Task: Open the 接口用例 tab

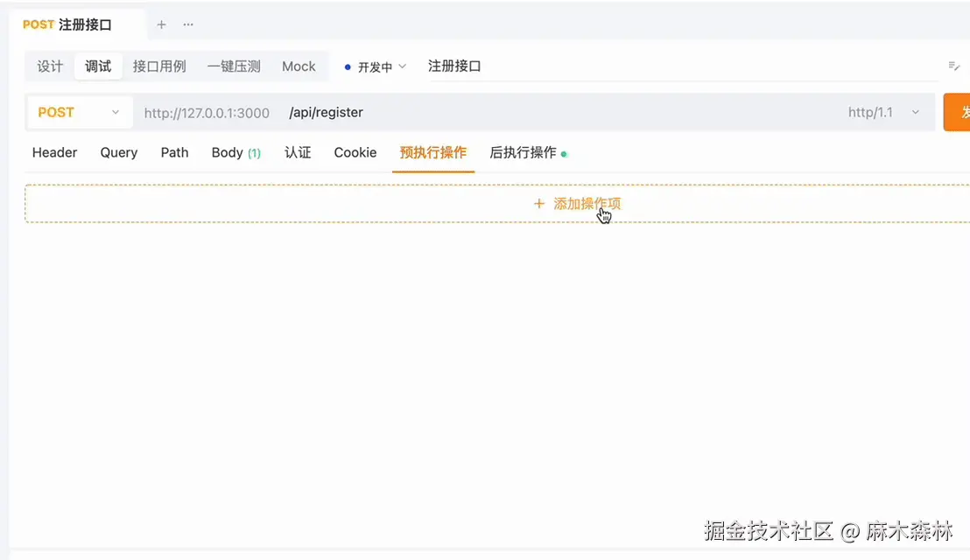Action: pyautogui.click(x=159, y=66)
